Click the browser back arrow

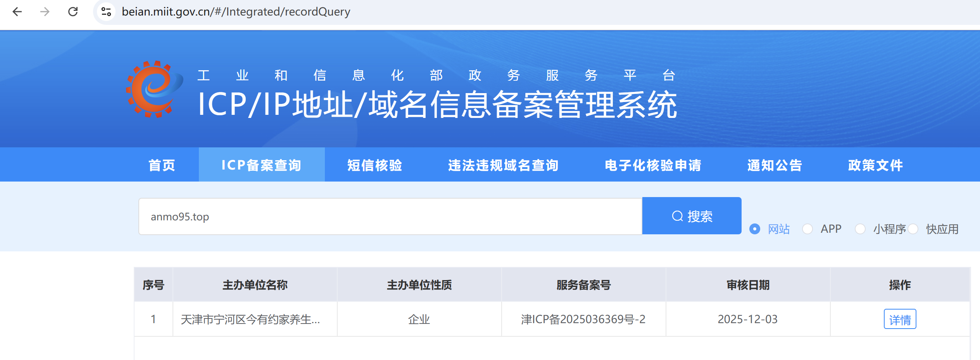pos(17,12)
